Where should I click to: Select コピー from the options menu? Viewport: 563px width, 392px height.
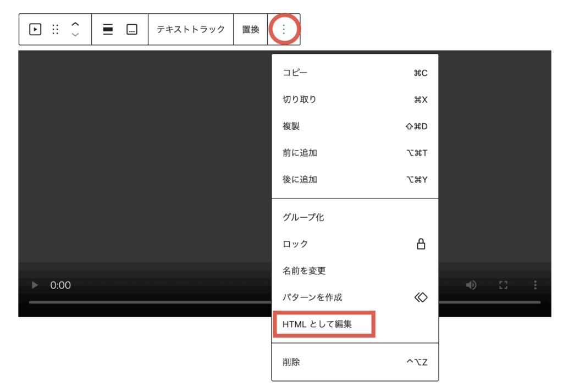(x=295, y=73)
